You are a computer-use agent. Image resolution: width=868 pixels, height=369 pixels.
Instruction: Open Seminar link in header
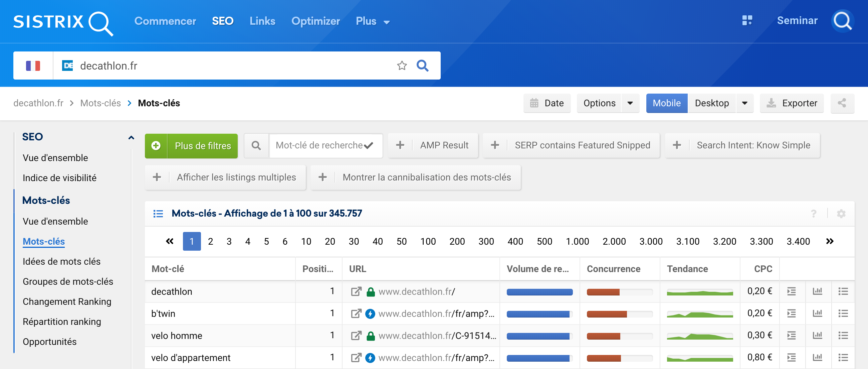797,21
